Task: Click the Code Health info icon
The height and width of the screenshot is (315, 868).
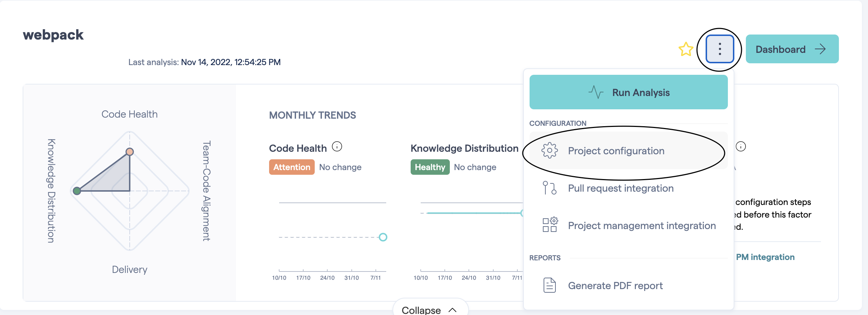Action: tap(337, 147)
